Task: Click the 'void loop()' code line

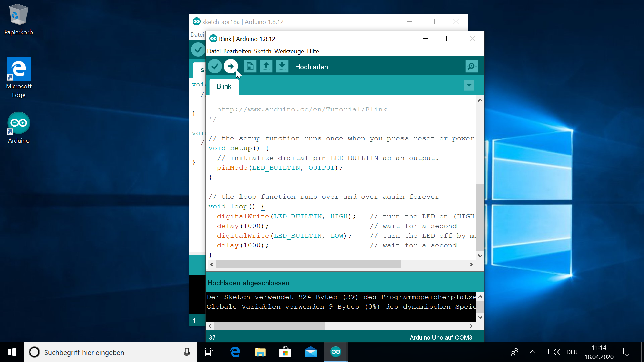Action: (237, 206)
